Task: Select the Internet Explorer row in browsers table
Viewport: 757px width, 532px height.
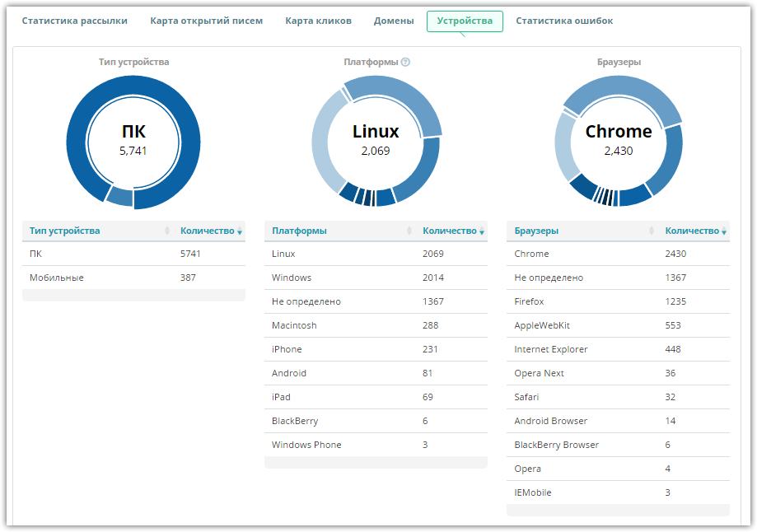Action: click(x=618, y=349)
